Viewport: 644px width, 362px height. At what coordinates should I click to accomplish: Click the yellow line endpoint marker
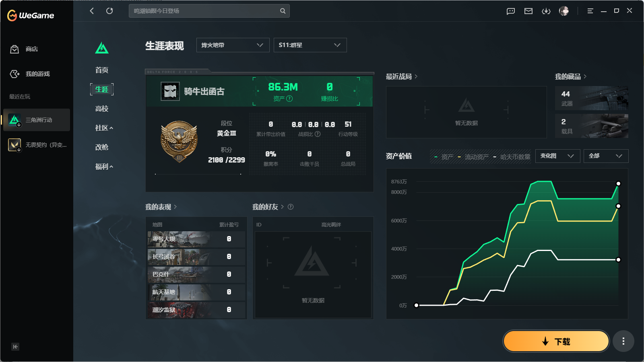(x=619, y=206)
